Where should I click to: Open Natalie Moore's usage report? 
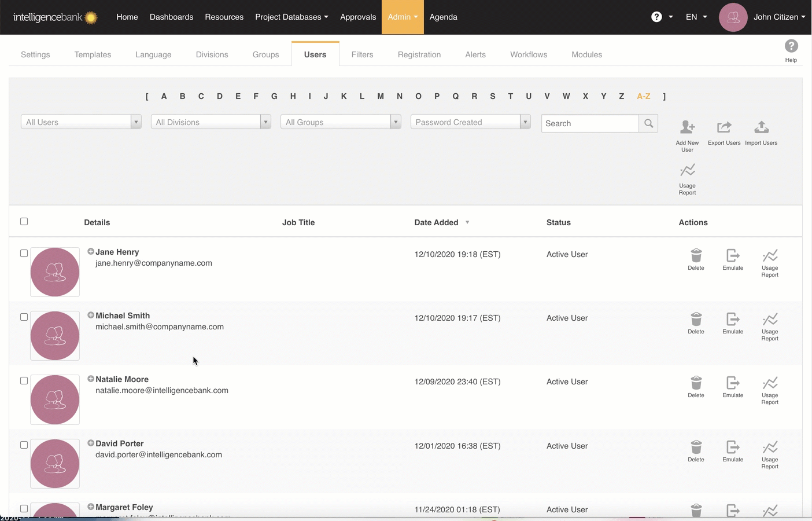[770, 384]
